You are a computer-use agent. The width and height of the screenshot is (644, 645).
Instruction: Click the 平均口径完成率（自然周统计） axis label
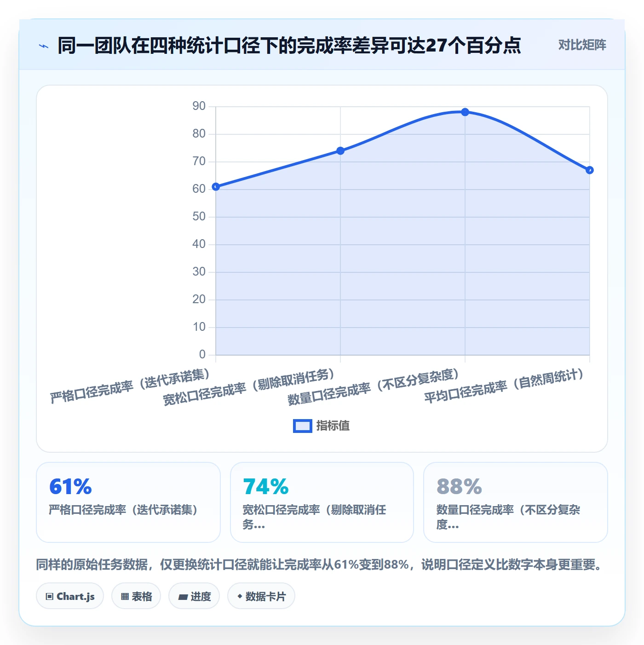pyautogui.click(x=504, y=386)
